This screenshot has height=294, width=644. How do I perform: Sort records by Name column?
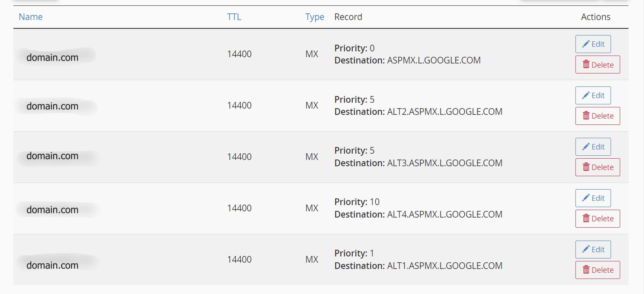click(x=31, y=17)
